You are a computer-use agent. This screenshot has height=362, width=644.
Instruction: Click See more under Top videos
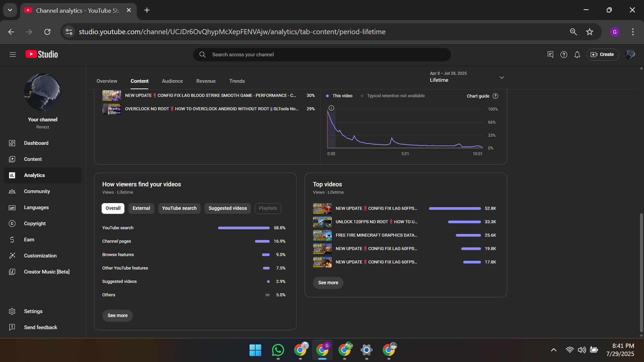point(328,283)
